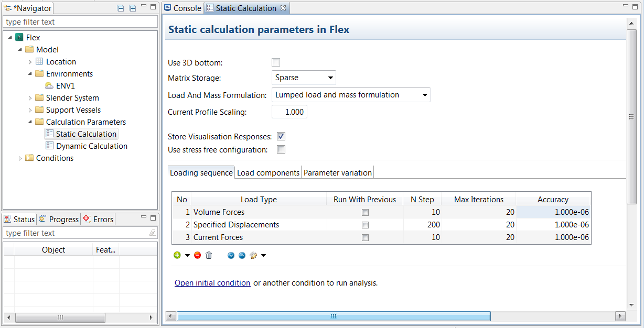Click the Current Profile Scaling field

coord(289,112)
